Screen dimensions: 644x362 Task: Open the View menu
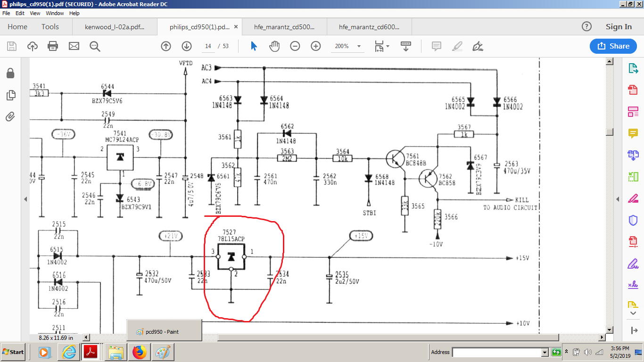tap(35, 13)
